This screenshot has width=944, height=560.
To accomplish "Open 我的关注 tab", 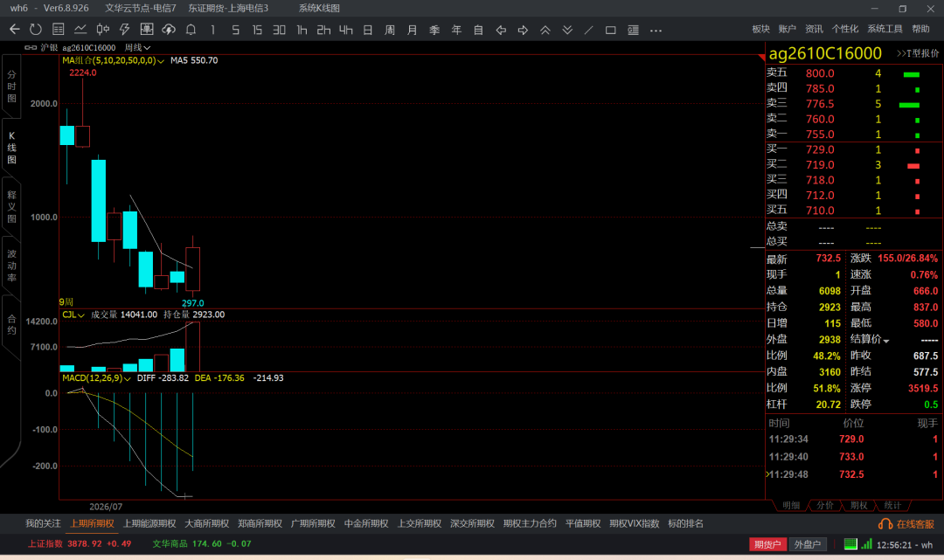I will pos(43,523).
